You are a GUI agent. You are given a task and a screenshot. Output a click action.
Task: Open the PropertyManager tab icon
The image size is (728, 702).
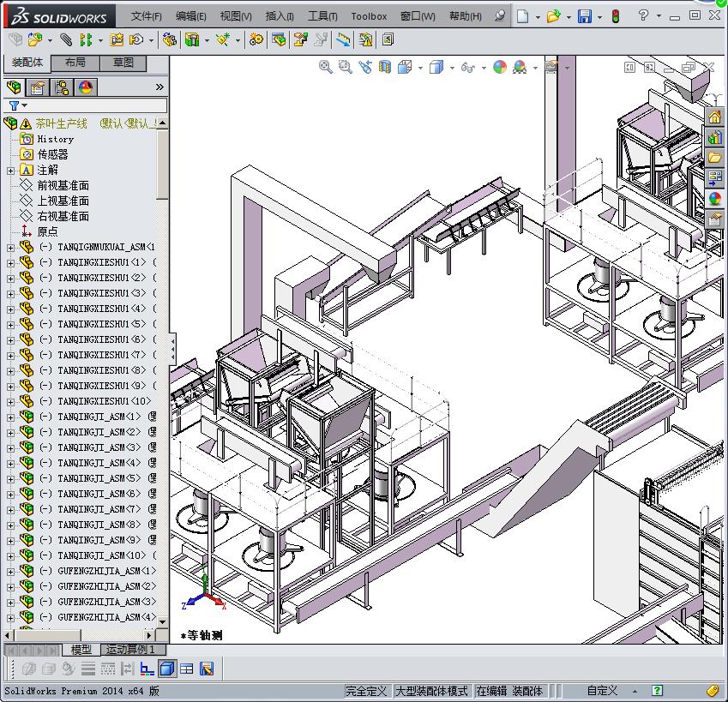click(38, 87)
